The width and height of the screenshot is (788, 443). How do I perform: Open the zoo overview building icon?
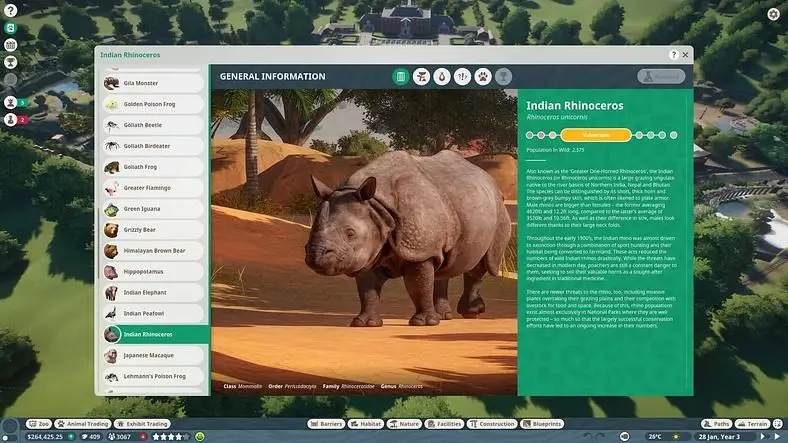[11, 45]
